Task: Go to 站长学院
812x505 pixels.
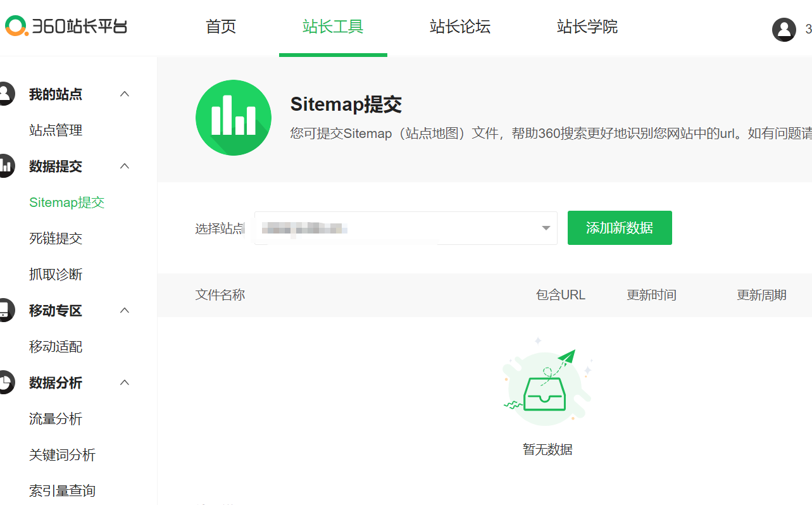Action: 587,28
